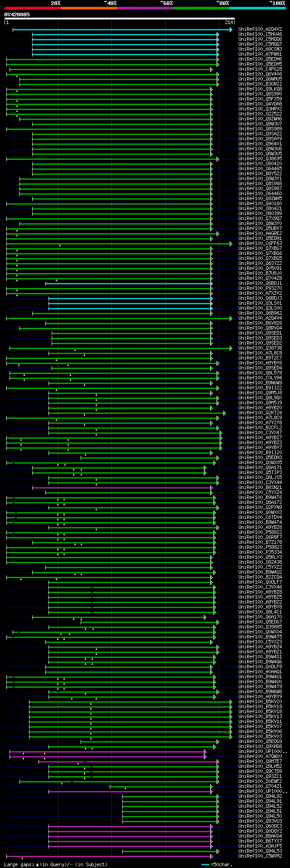Screen dimensions: 290x868
Task: Click the label UniRef100_Q8RVG4
Action: click(x=260, y=328)
